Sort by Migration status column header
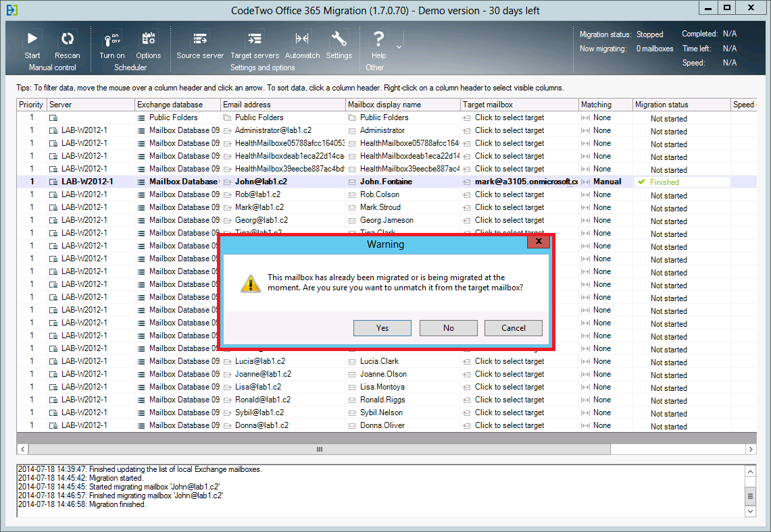This screenshot has height=532, width=771. [x=682, y=105]
